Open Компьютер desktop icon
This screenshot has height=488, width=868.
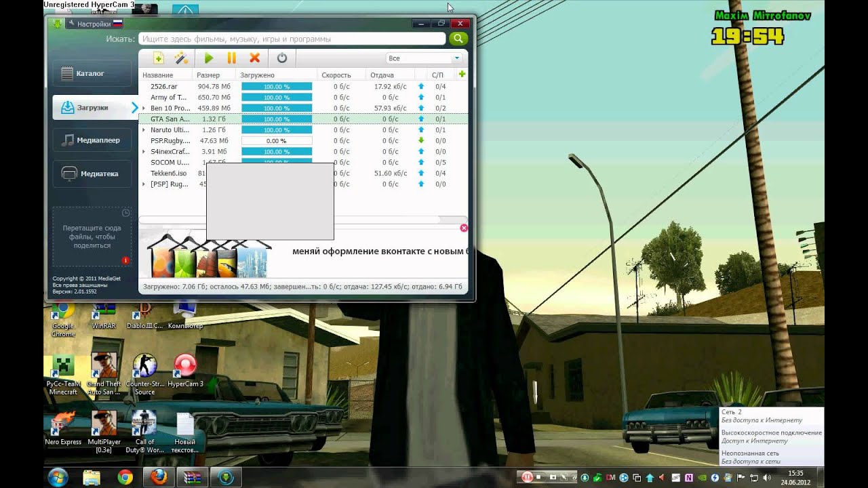(185, 317)
